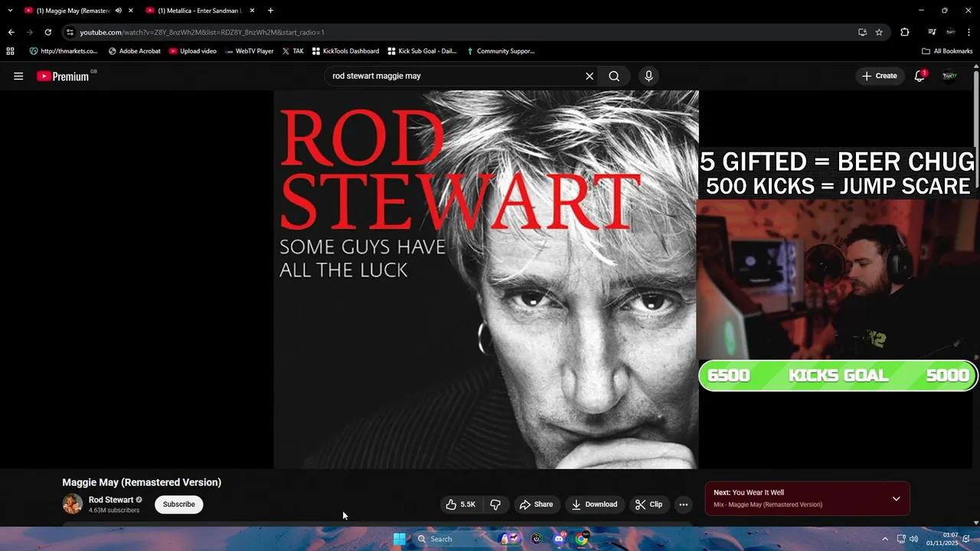Mute the Maggie May tab audio icon

(x=118, y=11)
